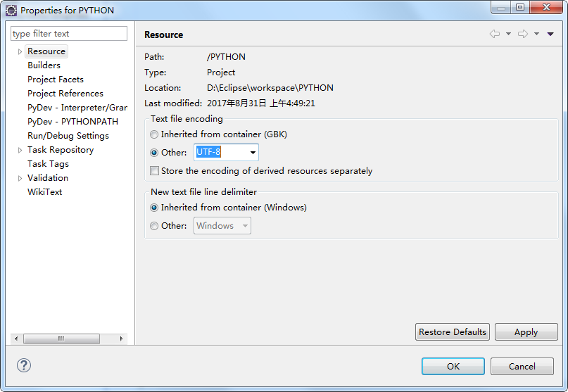Select Other line delimiter radio button

click(154, 226)
